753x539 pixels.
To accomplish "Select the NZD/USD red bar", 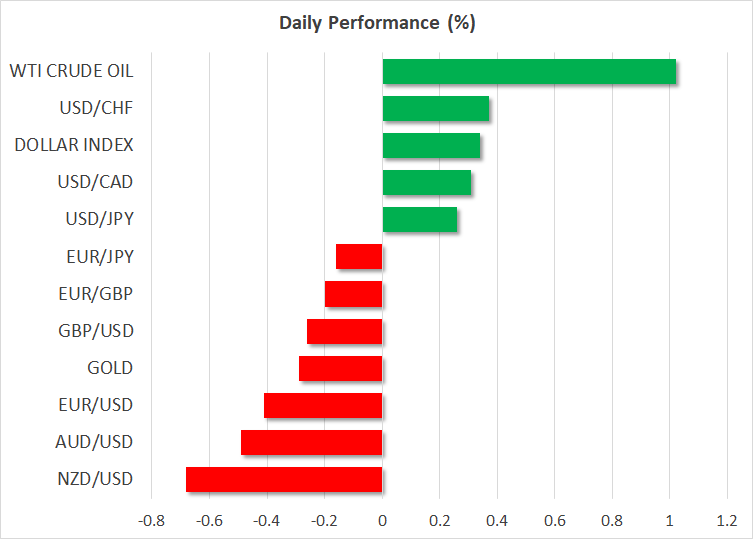I will [x=284, y=479].
